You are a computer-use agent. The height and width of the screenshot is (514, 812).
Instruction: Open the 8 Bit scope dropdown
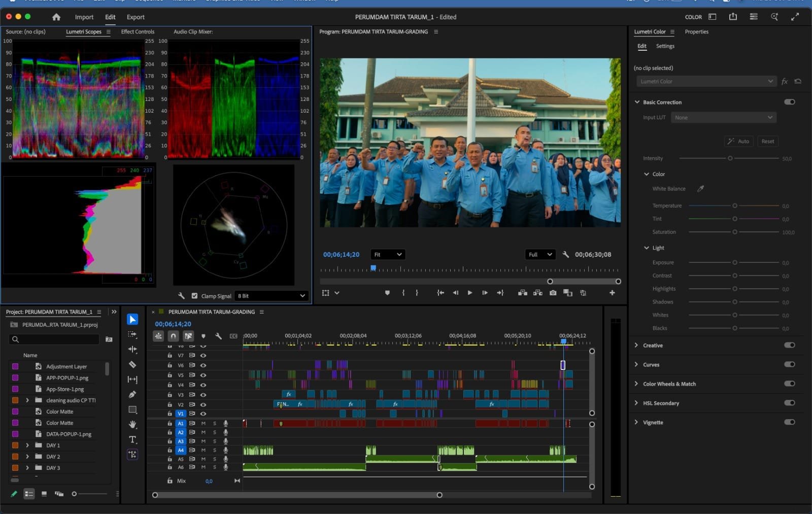272,296
